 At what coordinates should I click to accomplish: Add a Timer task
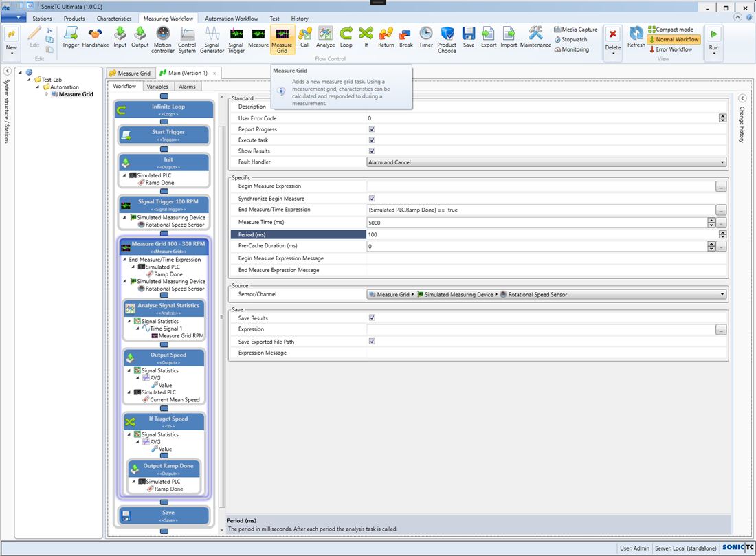tap(425, 38)
